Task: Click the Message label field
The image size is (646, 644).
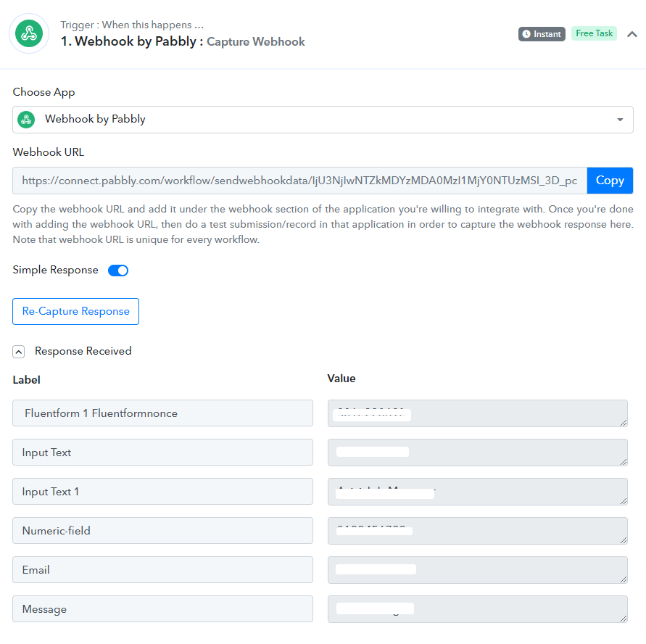Action: (x=162, y=608)
